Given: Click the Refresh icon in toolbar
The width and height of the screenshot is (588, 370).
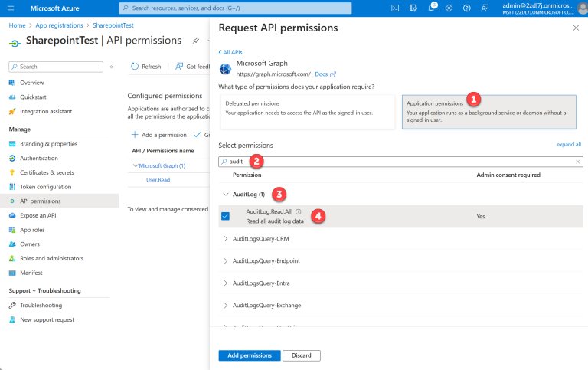Looking at the screenshot, I should pyautogui.click(x=135, y=67).
